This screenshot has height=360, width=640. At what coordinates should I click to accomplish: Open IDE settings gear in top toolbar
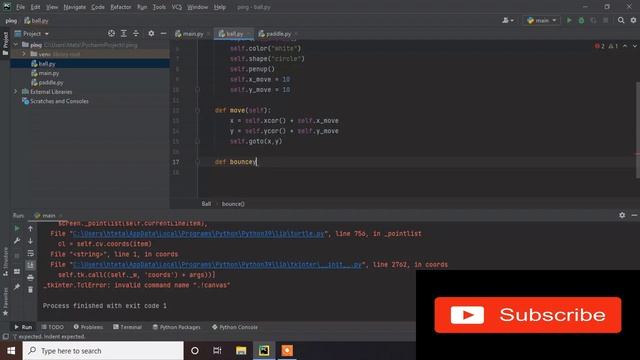pyautogui.click(x=633, y=20)
